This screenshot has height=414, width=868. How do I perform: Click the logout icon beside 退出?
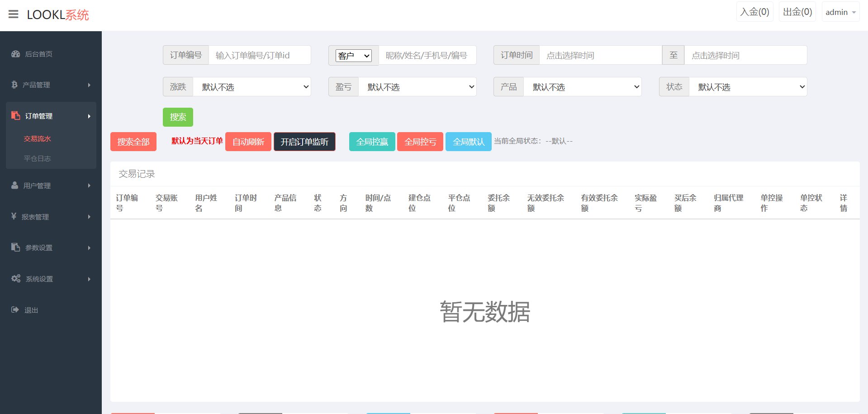15,310
